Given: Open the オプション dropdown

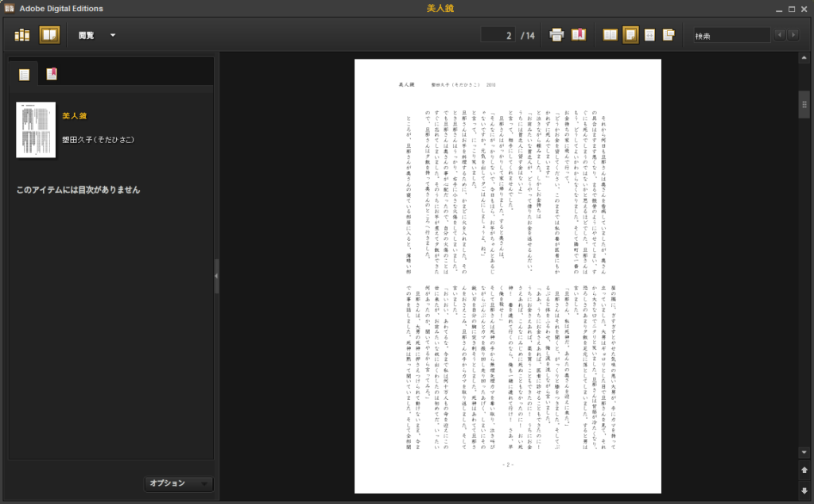Looking at the screenshot, I should click(x=179, y=483).
